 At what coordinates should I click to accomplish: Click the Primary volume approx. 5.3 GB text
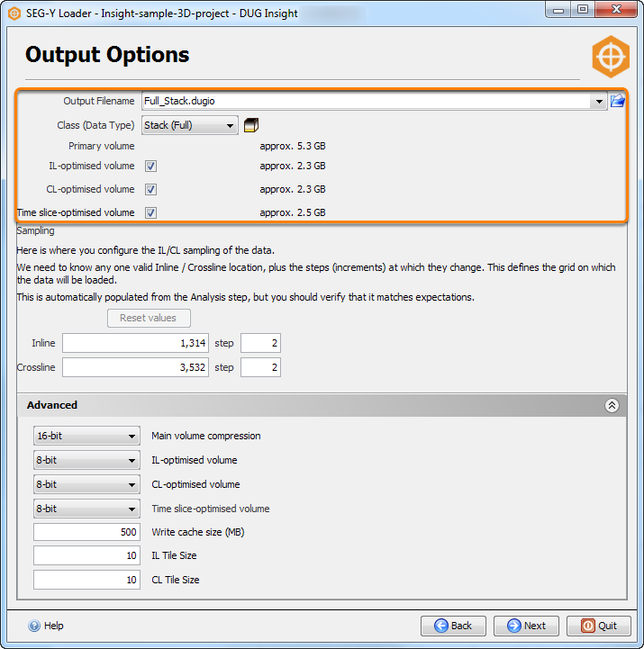293,146
